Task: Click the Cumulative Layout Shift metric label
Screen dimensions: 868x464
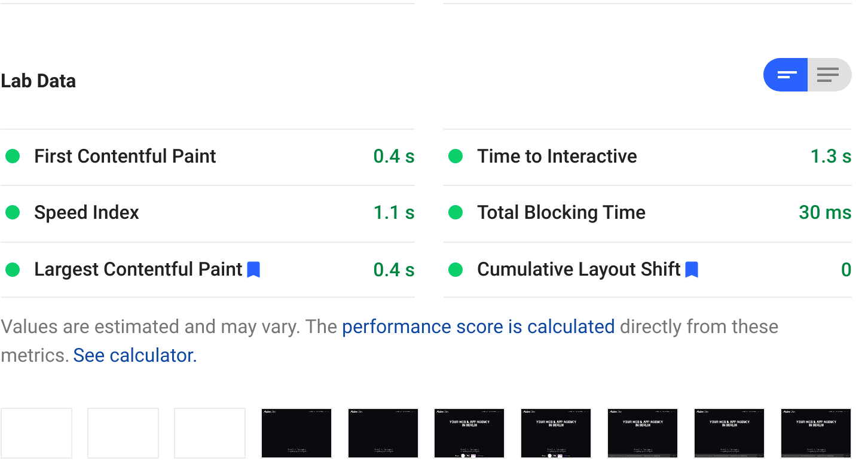Action: point(579,270)
